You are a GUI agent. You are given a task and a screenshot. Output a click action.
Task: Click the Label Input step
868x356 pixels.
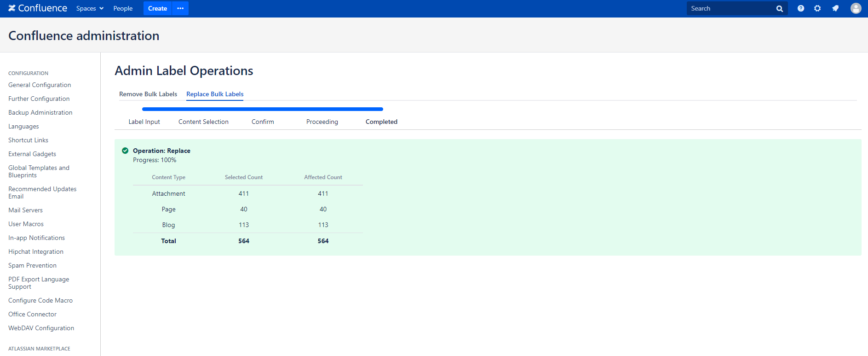[144, 122]
